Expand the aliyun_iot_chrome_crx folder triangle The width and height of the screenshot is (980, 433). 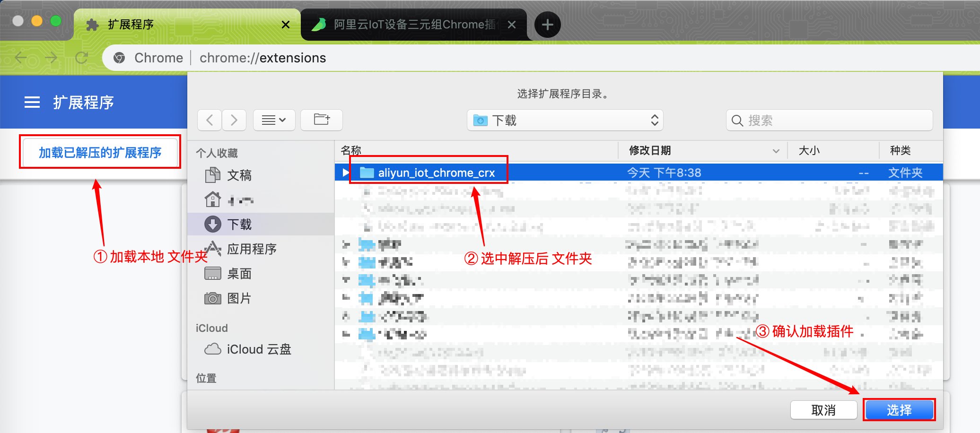pos(346,173)
